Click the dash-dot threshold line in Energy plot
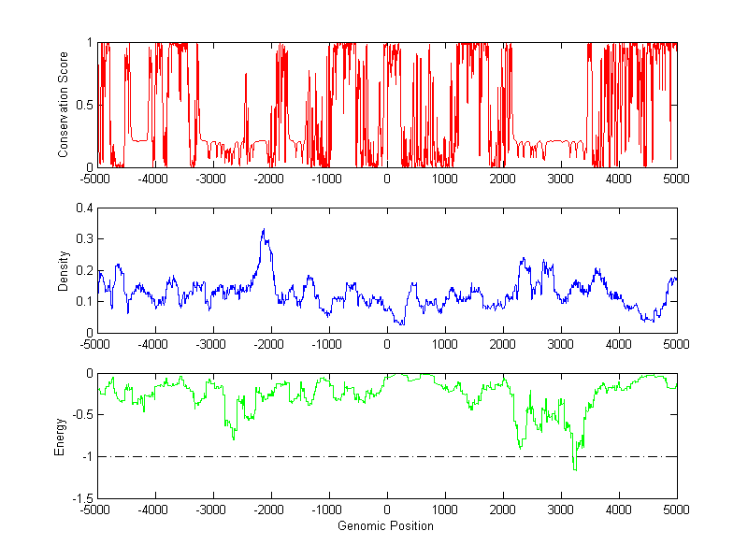This screenshot has width=748, height=560. 387,457
